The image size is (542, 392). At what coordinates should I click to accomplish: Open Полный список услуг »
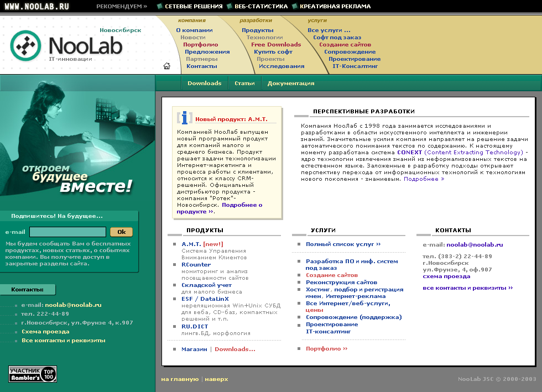(x=343, y=244)
